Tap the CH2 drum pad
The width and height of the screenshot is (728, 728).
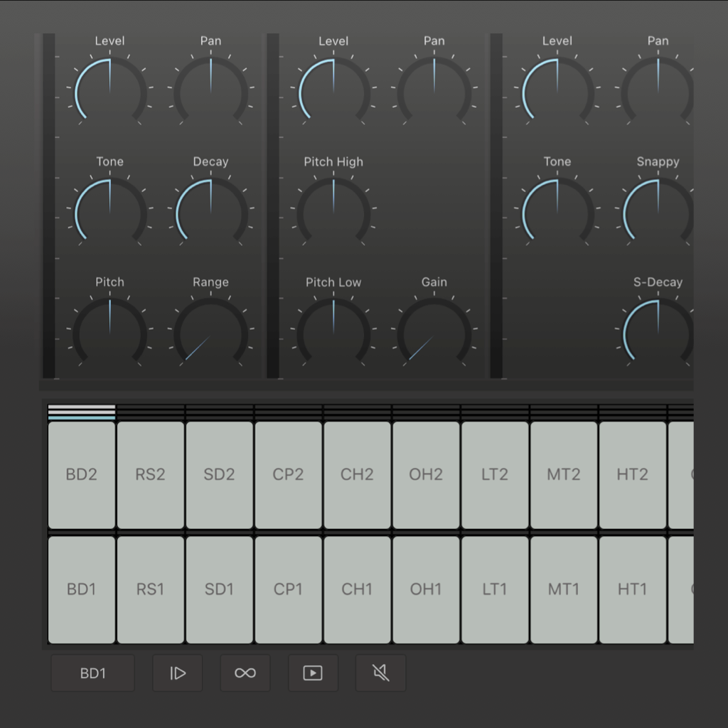pyautogui.click(x=357, y=475)
